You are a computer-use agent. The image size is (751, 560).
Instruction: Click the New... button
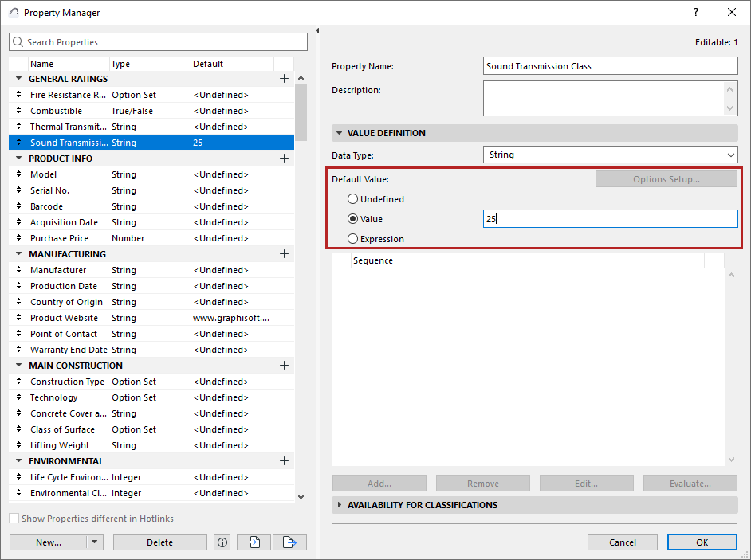tap(49, 542)
